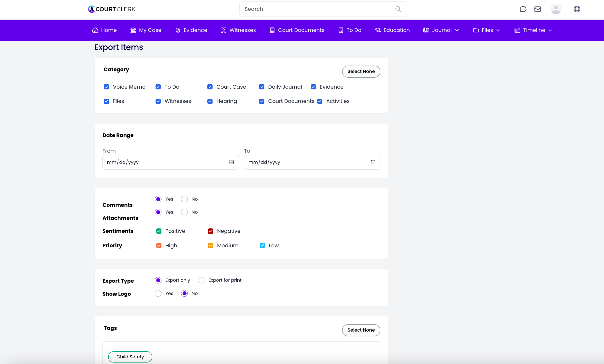The width and height of the screenshot is (604, 364).
Task: Expand the Files dropdown menu
Action: (487, 30)
